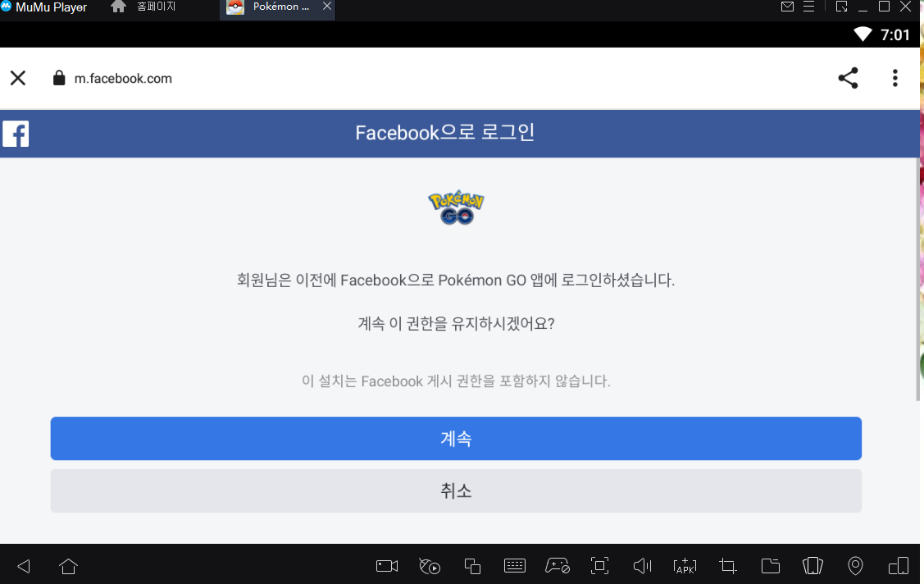Open the operation recorder macro icon

coord(430,566)
